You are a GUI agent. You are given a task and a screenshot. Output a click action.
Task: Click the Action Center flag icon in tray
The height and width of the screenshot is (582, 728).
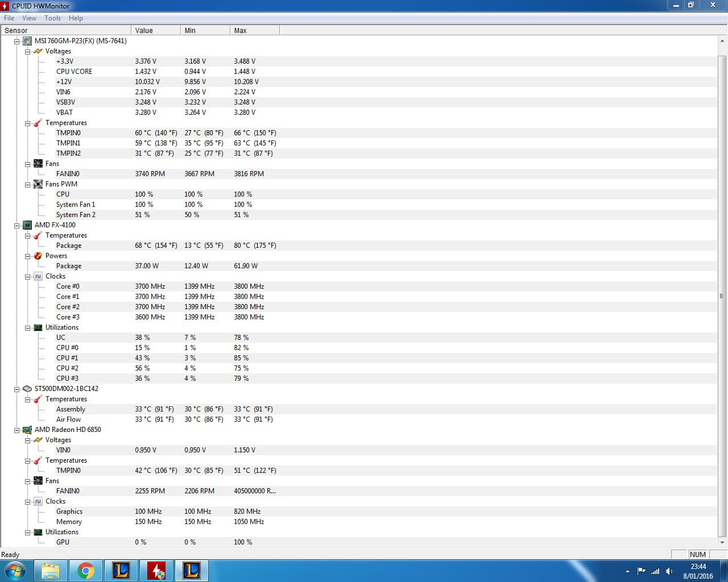pos(642,571)
